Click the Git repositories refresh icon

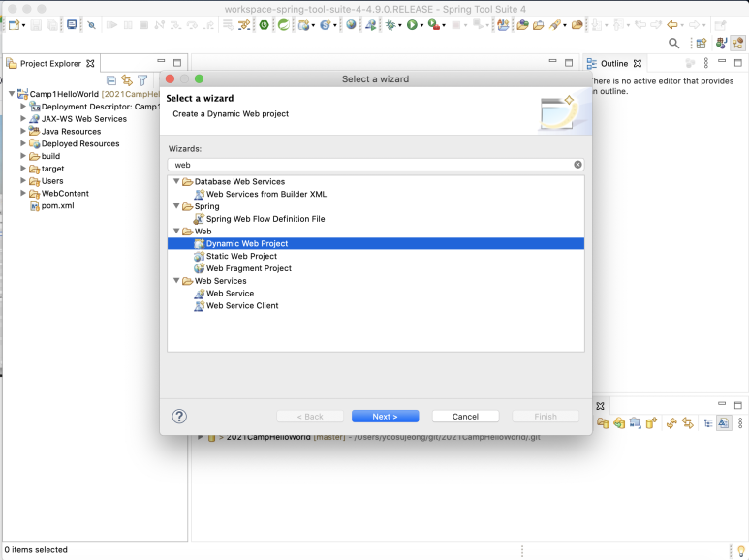[671, 422]
